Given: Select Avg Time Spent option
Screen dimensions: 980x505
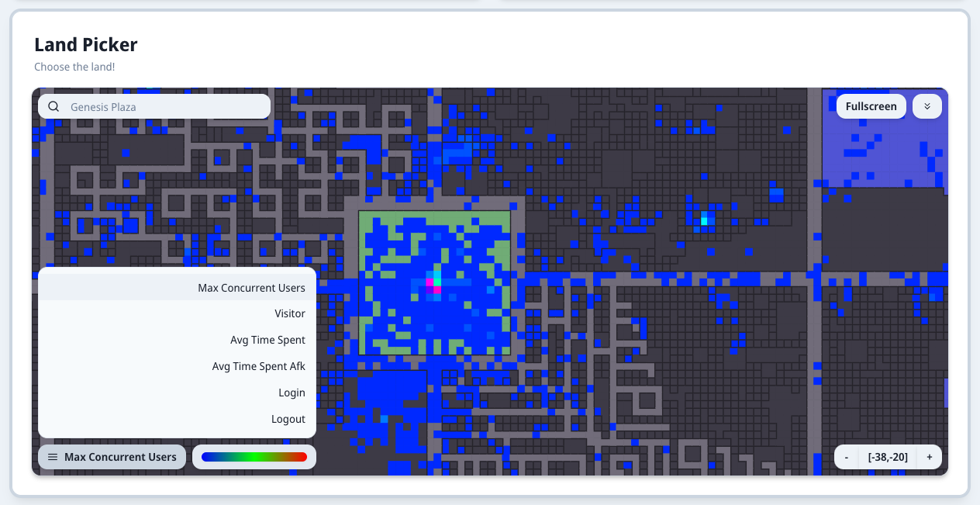Looking at the screenshot, I should pyautogui.click(x=177, y=341).
